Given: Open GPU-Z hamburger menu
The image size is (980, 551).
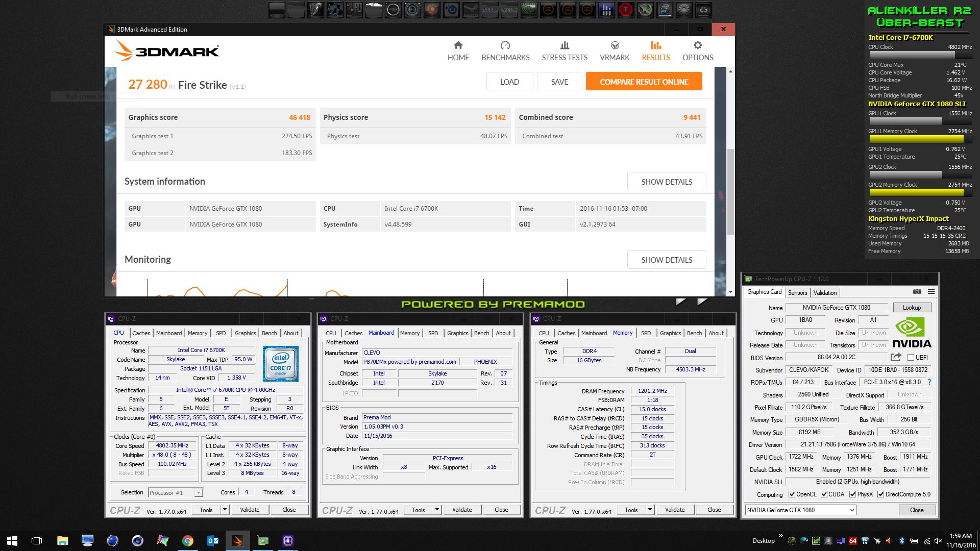Looking at the screenshot, I should (x=931, y=292).
